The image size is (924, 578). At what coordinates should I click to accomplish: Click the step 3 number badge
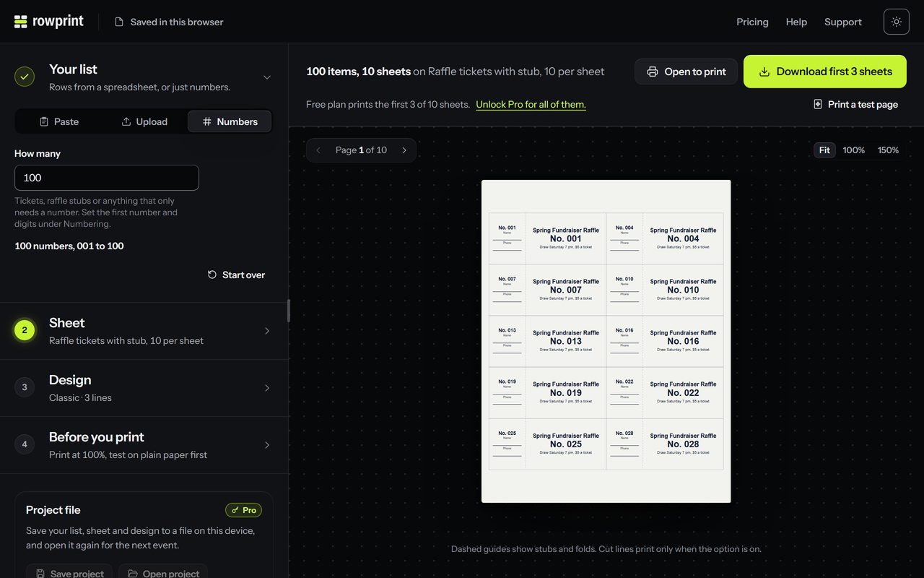pos(25,387)
